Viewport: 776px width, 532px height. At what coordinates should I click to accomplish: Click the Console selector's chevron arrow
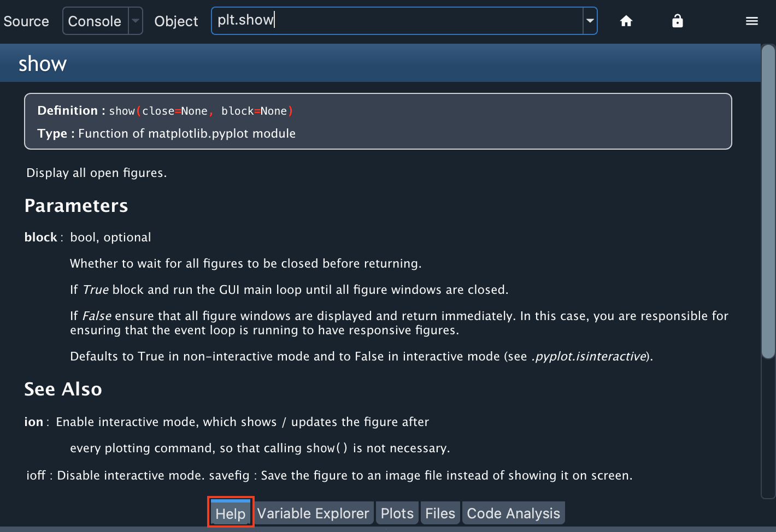coord(136,21)
